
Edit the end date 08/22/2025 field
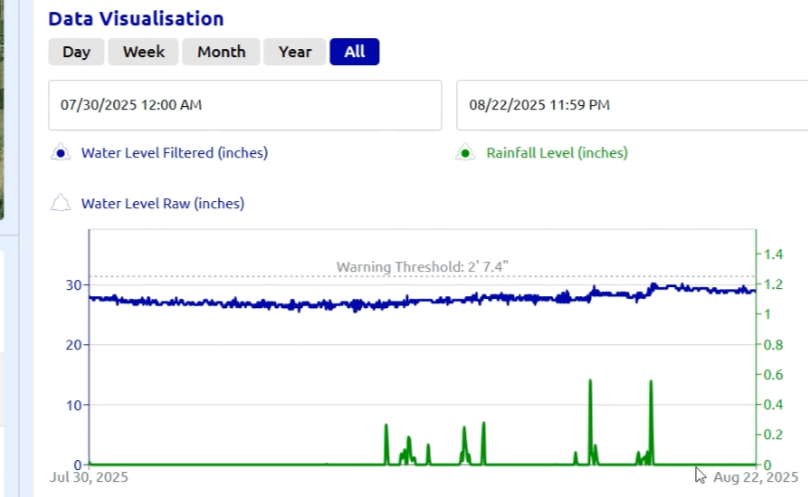[x=632, y=105]
